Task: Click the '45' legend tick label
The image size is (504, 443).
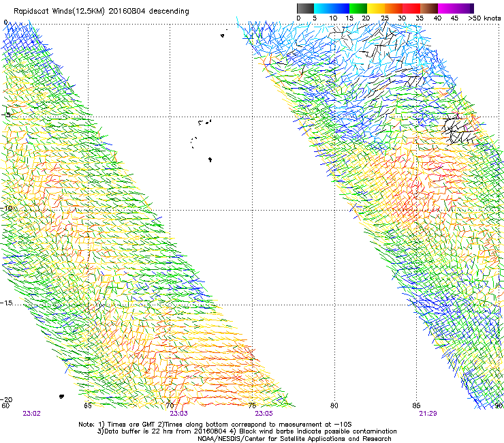Action: click(454, 18)
